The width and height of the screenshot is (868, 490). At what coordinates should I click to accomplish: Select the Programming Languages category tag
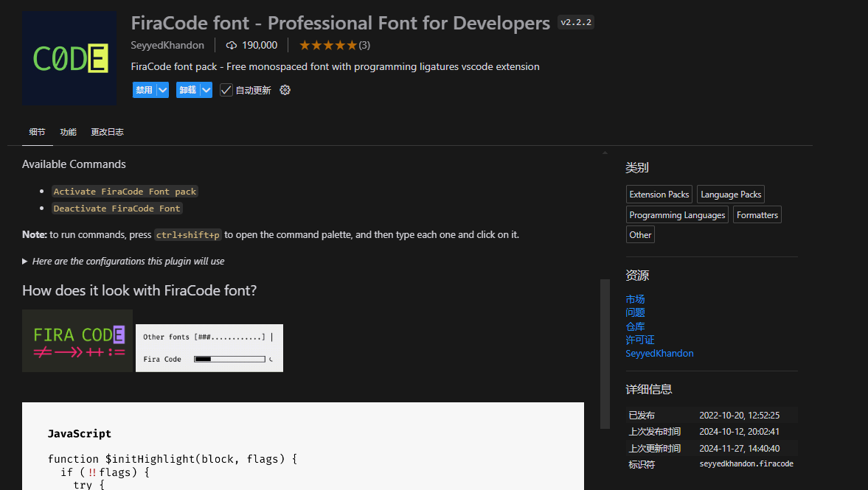click(677, 214)
